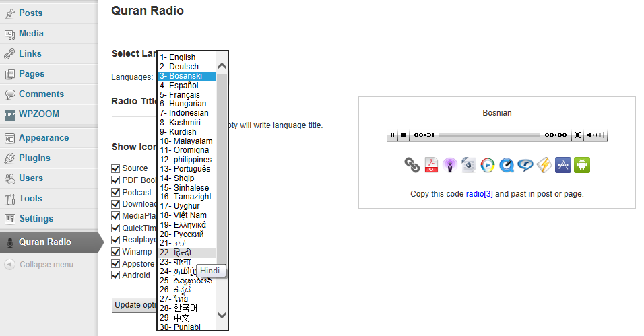Select 20- Русский language option
Screen dimensions: 644x336
(x=187, y=234)
